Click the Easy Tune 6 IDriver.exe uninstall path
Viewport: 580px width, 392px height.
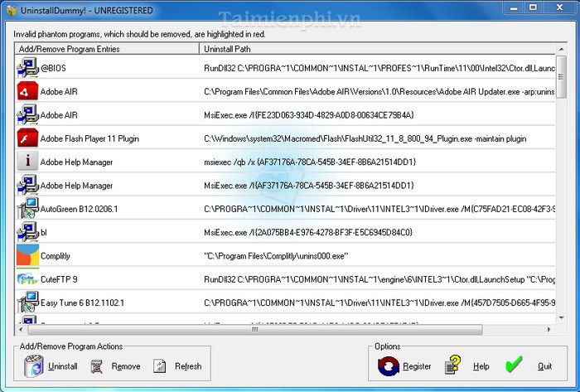[x=379, y=302]
